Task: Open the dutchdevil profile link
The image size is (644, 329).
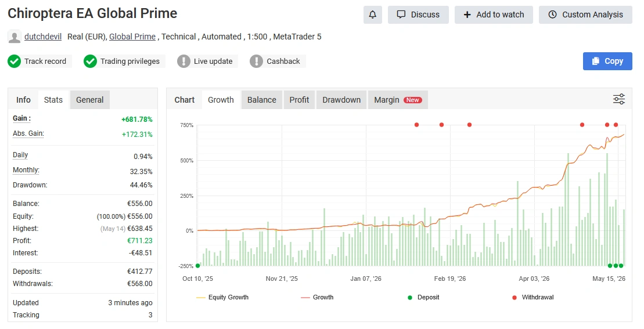Action: coord(43,37)
